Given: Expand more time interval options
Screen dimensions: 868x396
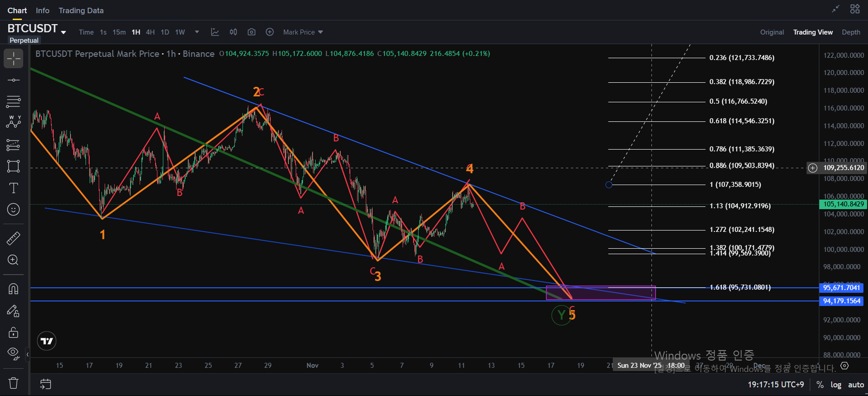Looking at the screenshot, I should tap(197, 32).
